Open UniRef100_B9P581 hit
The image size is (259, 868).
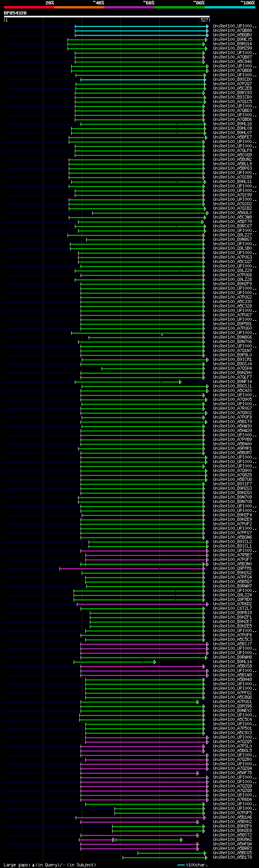(232, 324)
